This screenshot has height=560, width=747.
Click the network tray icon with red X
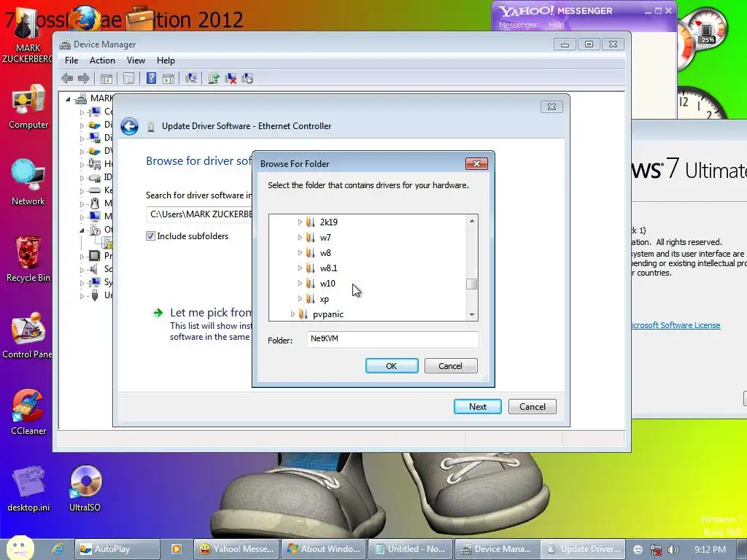656,550
